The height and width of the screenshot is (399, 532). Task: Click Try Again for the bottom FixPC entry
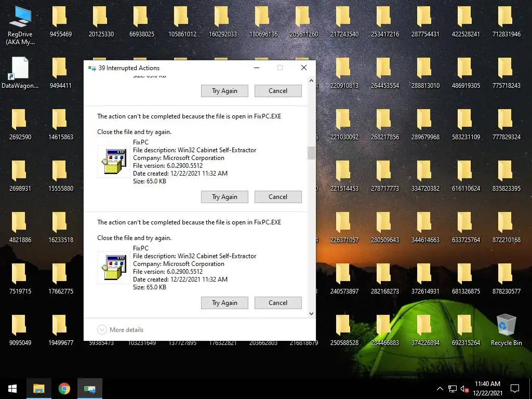point(224,303)
